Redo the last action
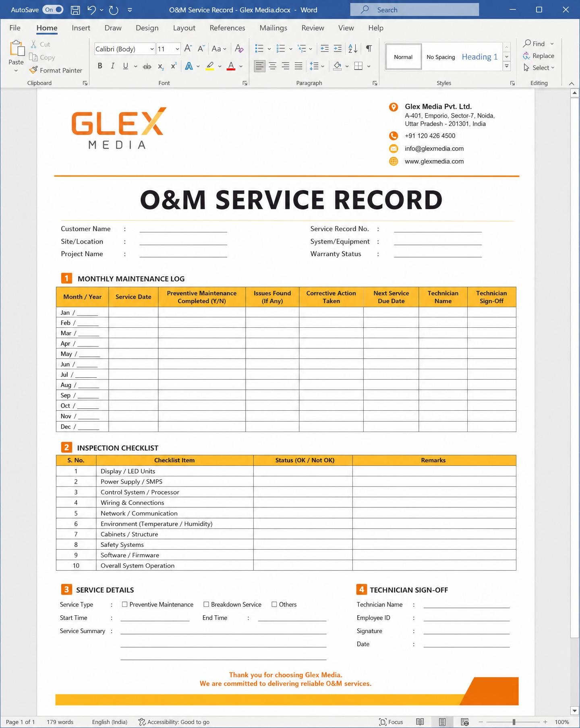 (x=114, y=10)
